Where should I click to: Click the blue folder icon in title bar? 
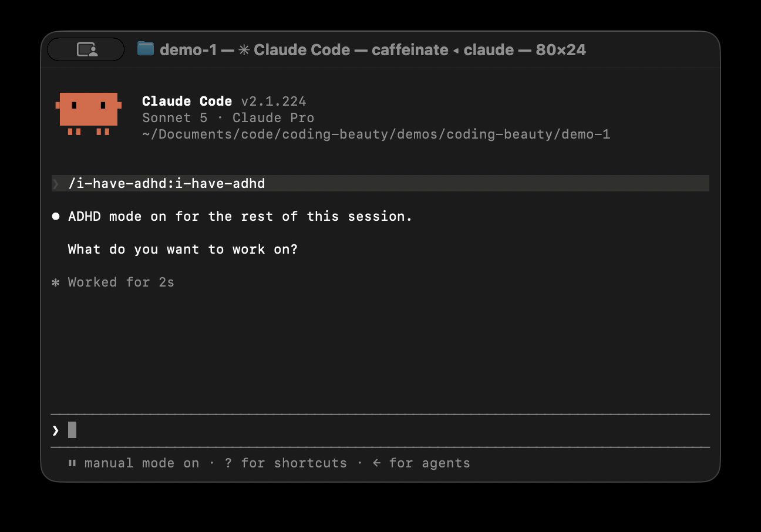(x=146, y=49)
